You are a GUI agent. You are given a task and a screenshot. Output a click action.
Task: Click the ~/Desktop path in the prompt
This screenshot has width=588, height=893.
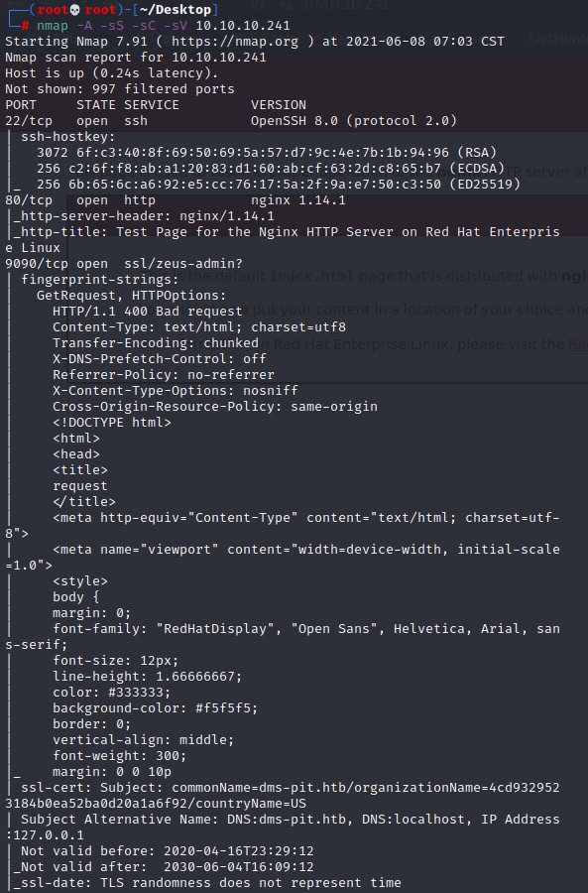point(176,10)
